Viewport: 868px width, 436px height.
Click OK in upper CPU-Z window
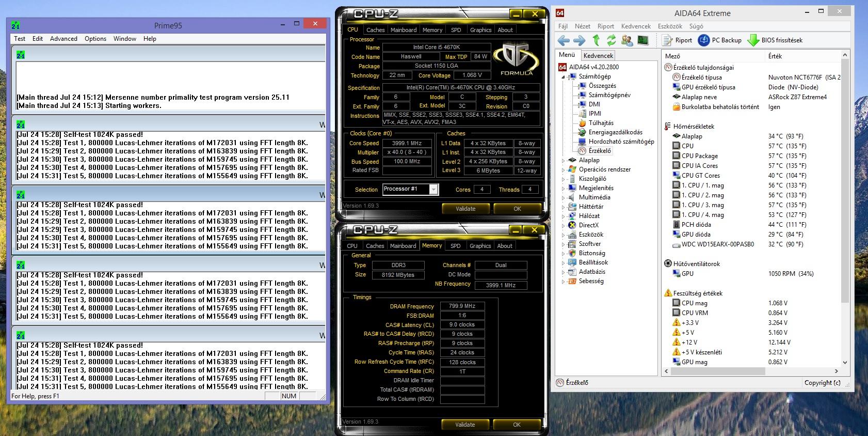517,209
